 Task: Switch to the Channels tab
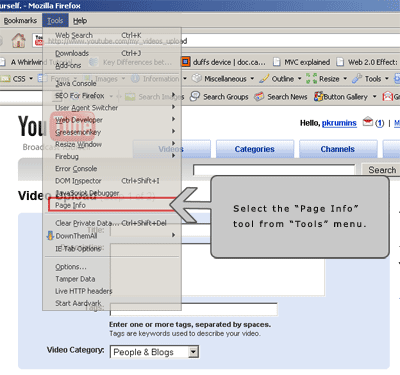point(338,149)
